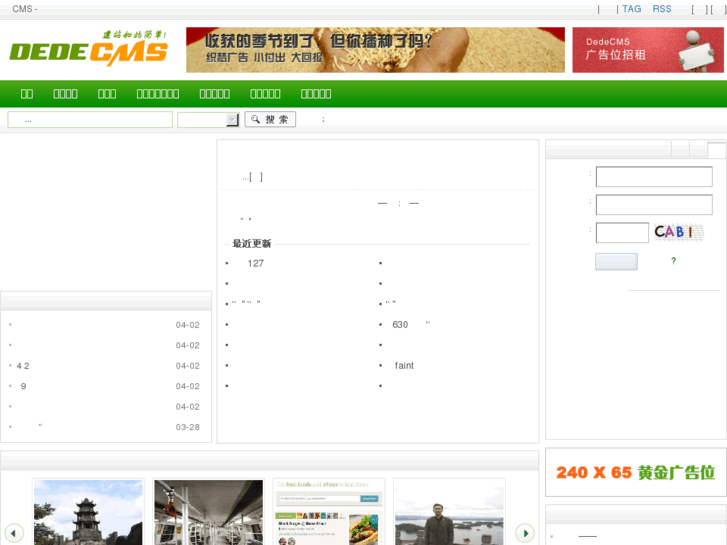Screen dimensions: 727x545
Task: Click the two-character green navigation menu item
Action: (27, 94)
